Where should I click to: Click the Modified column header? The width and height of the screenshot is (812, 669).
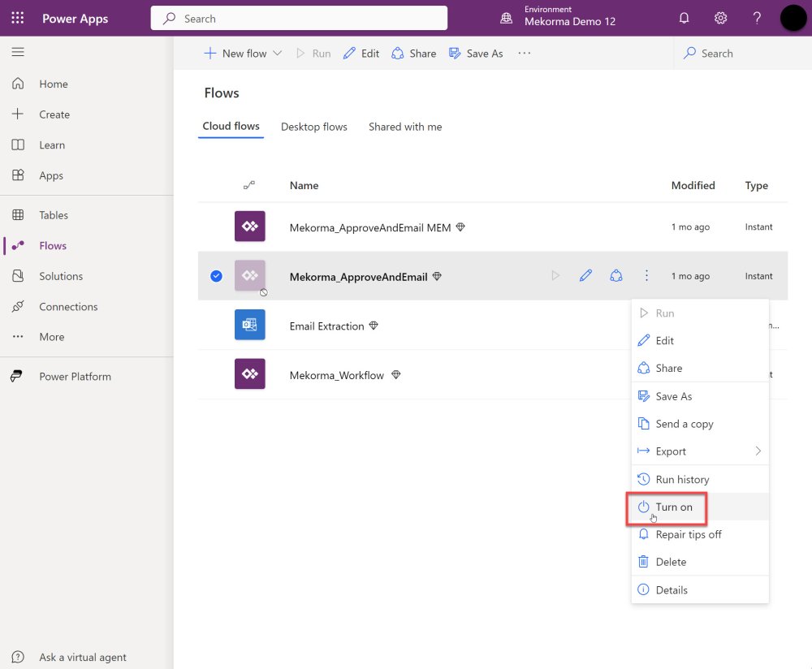pos(693,185)
